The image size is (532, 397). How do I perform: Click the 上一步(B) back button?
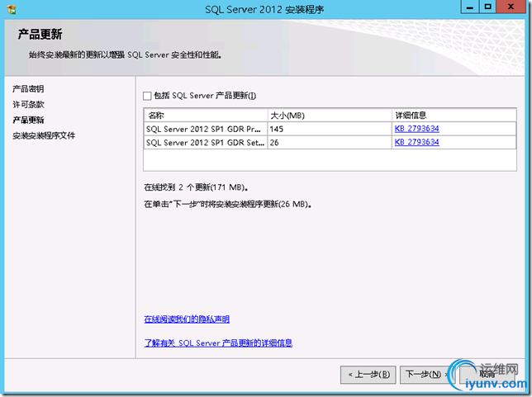point(368,375)
